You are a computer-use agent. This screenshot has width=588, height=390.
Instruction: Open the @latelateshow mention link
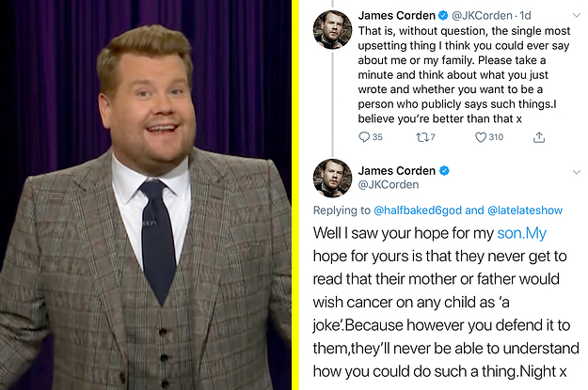click(525, 211)
